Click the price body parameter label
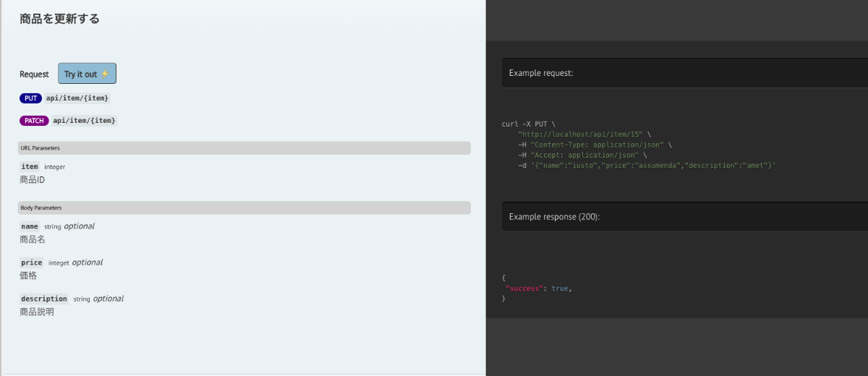This screenshot has width=868, height=376. [32, 262]
